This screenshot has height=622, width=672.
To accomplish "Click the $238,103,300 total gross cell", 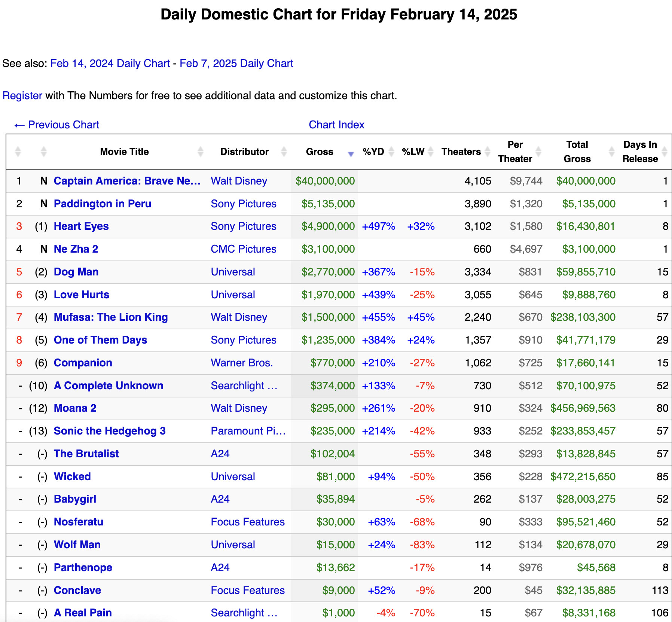I will (583, 317).
